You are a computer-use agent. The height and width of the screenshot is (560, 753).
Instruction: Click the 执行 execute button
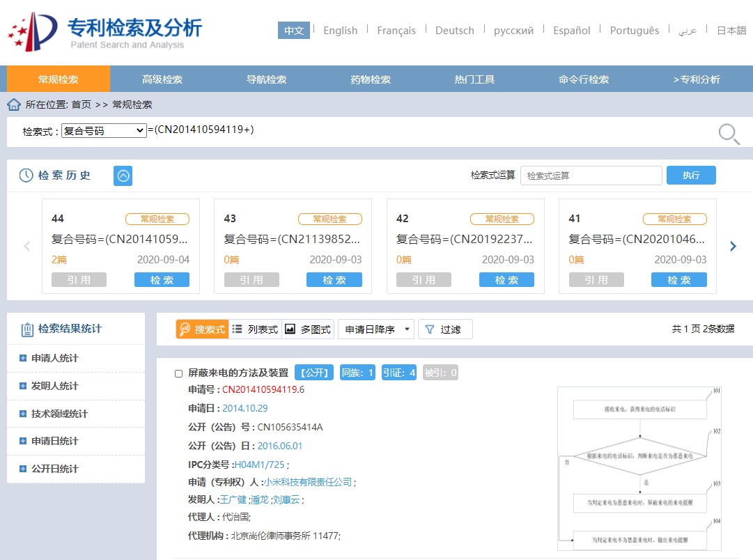pyautogui.click(x=691, y=176)
